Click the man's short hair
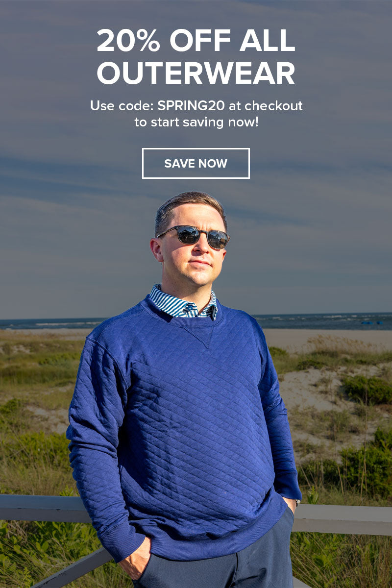 point(190,208)
